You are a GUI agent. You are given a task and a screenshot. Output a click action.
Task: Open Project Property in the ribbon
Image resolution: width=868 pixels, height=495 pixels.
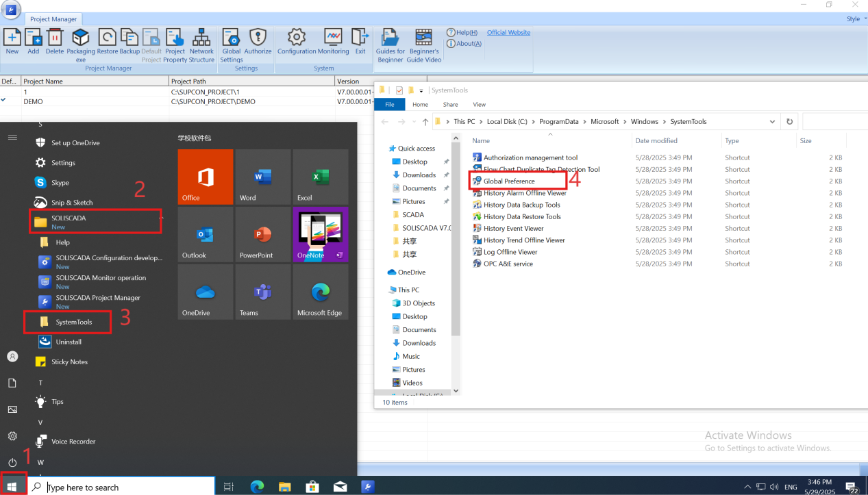175,45
